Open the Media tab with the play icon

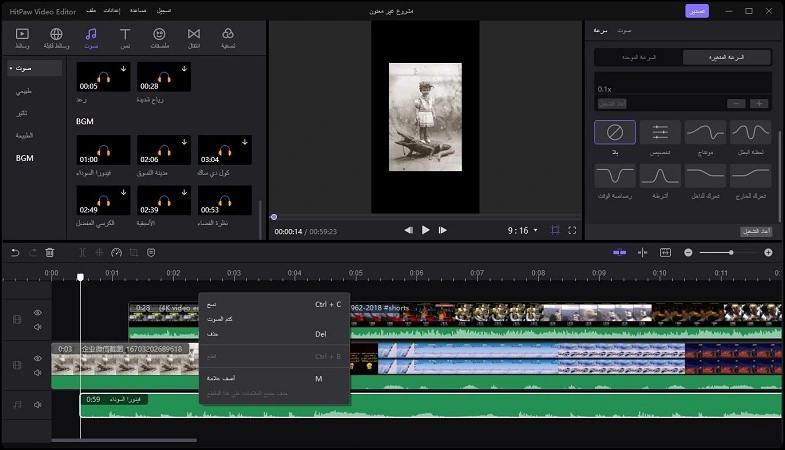22,38
